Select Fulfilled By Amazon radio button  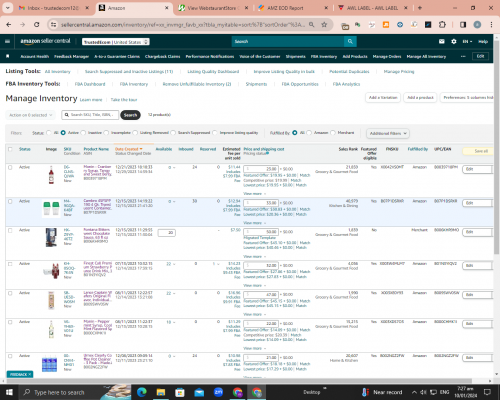tap(309, 133)
